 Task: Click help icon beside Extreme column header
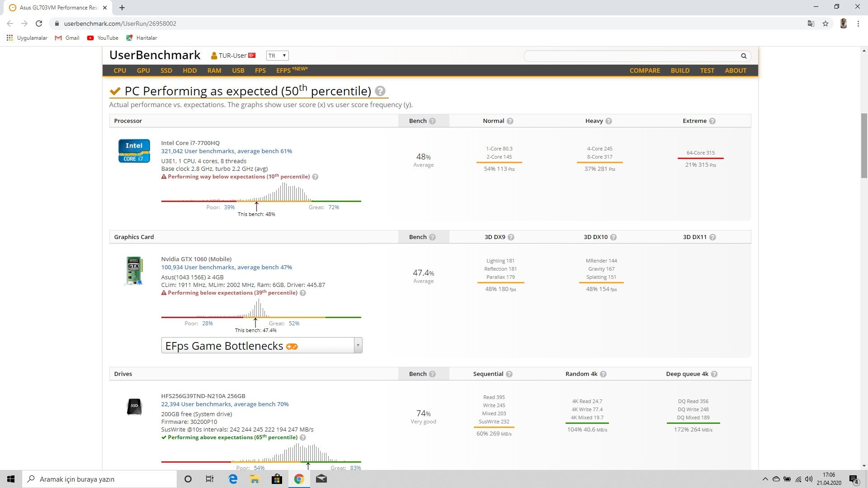coord(712,121)
